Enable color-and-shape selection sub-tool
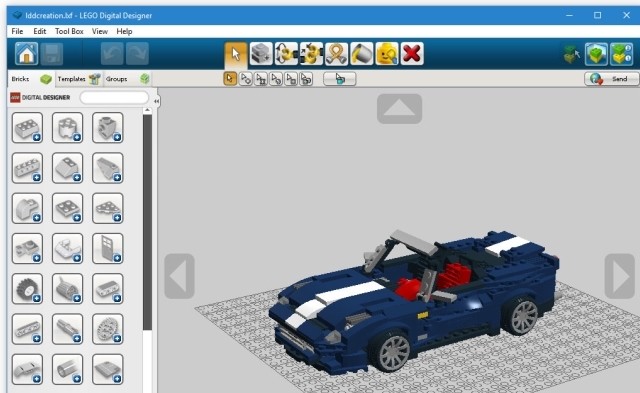The image size is (640, 393). point(306,79)
